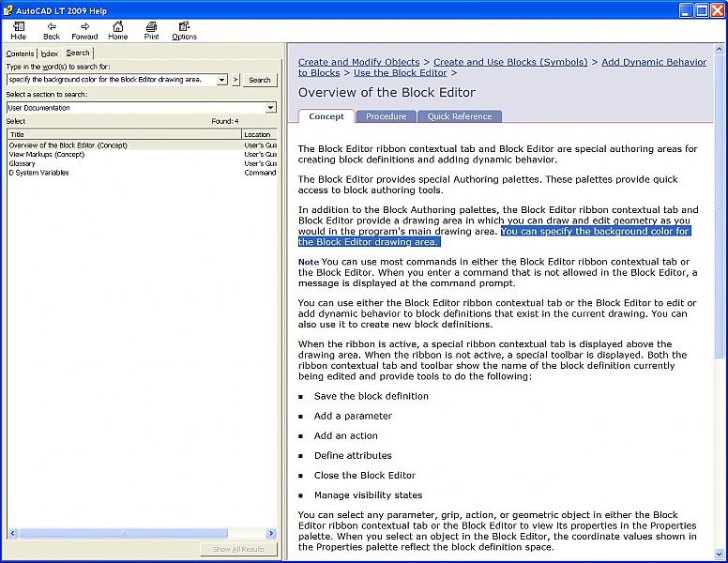Image resolution: width=728 pixels, height=563 pixels.
Task: Select the Search tab
Action: click(x=78, y=53)
